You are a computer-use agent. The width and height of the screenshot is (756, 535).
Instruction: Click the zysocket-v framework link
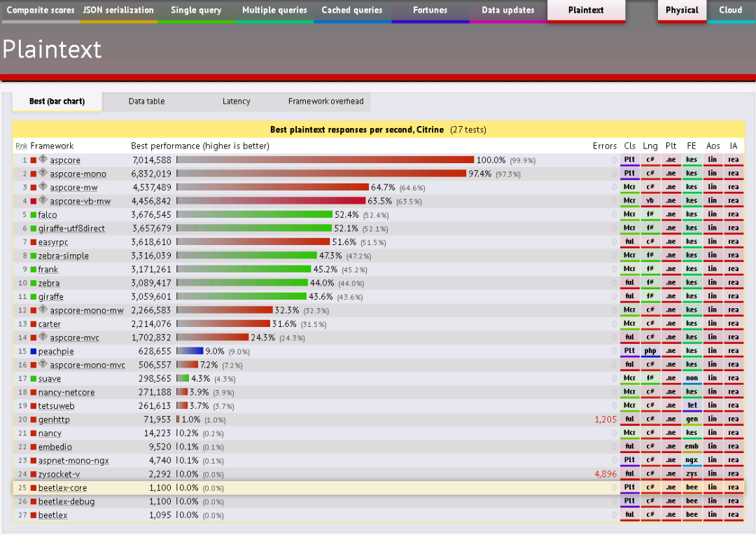(59, 474)
